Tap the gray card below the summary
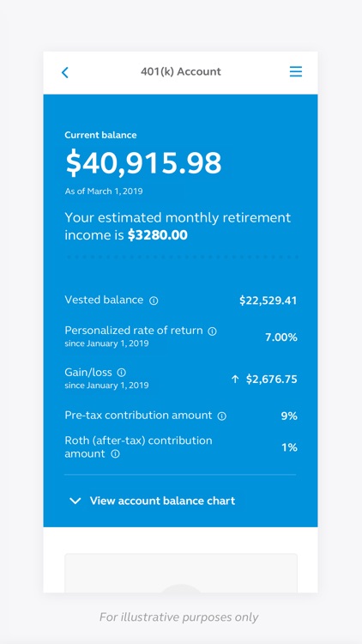Screen dimensions: 362x644 click(x=181, y=573)
